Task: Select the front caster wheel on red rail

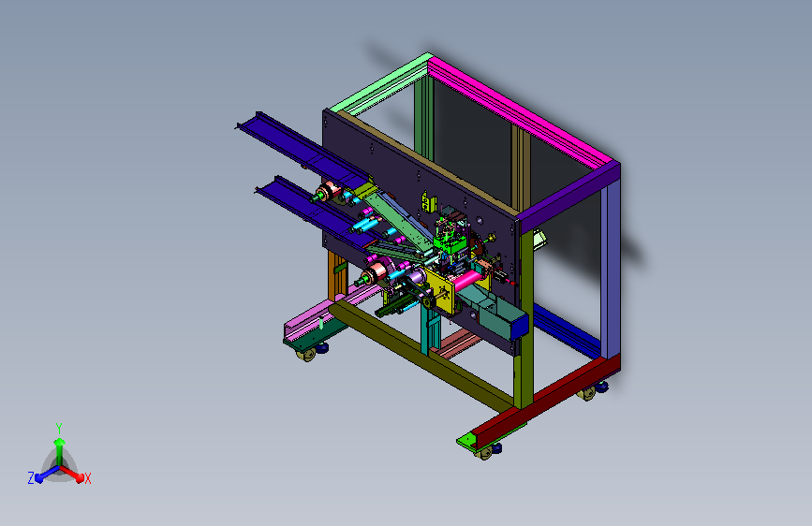Action: click(485, 453)
